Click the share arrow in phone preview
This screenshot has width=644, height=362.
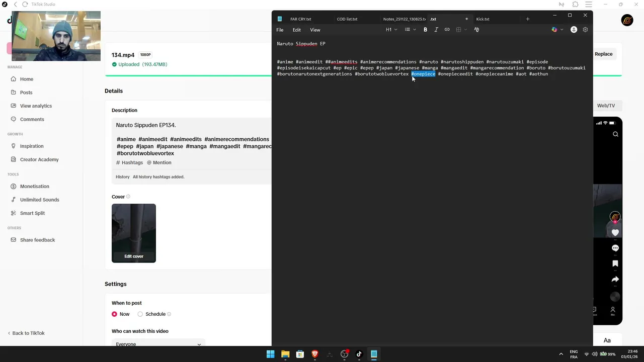[615, 280]
